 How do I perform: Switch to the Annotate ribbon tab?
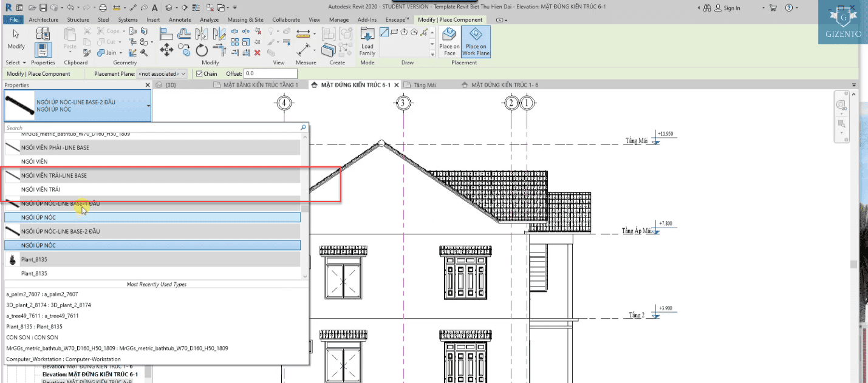pyautogui.click(x=180, y=19)
